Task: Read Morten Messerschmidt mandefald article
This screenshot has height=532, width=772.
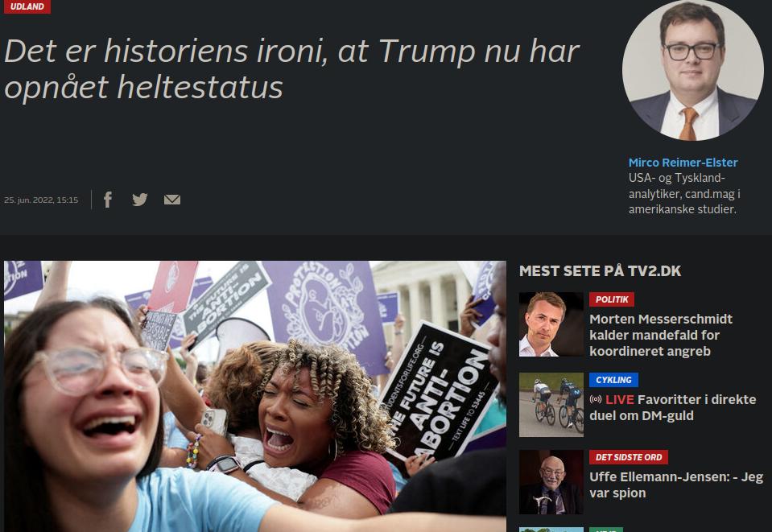Action: 661,335
